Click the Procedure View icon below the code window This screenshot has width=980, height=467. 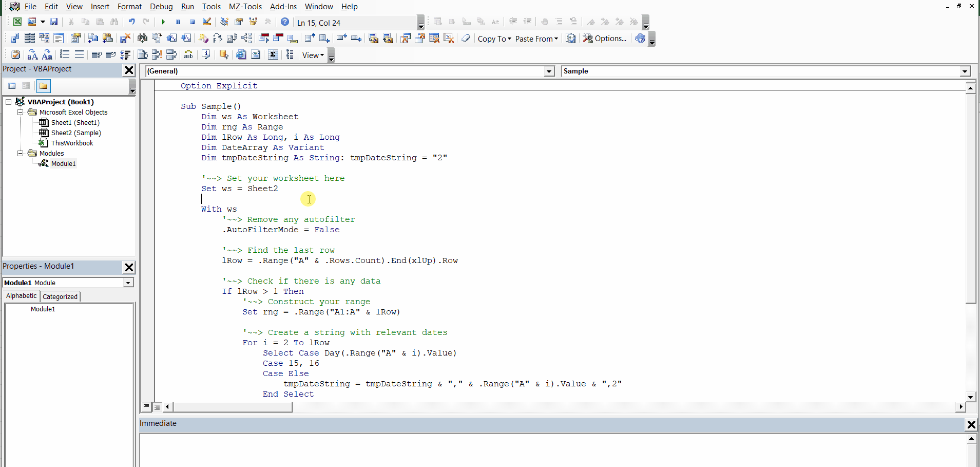146,406
